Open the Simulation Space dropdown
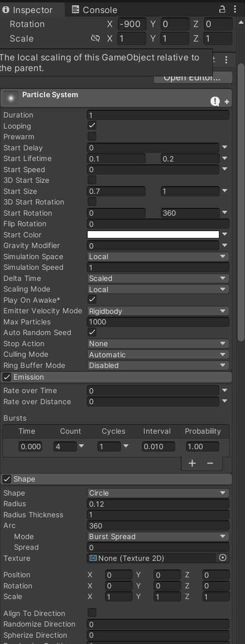Viewport: 245px width, 644px height. point(158,257)
